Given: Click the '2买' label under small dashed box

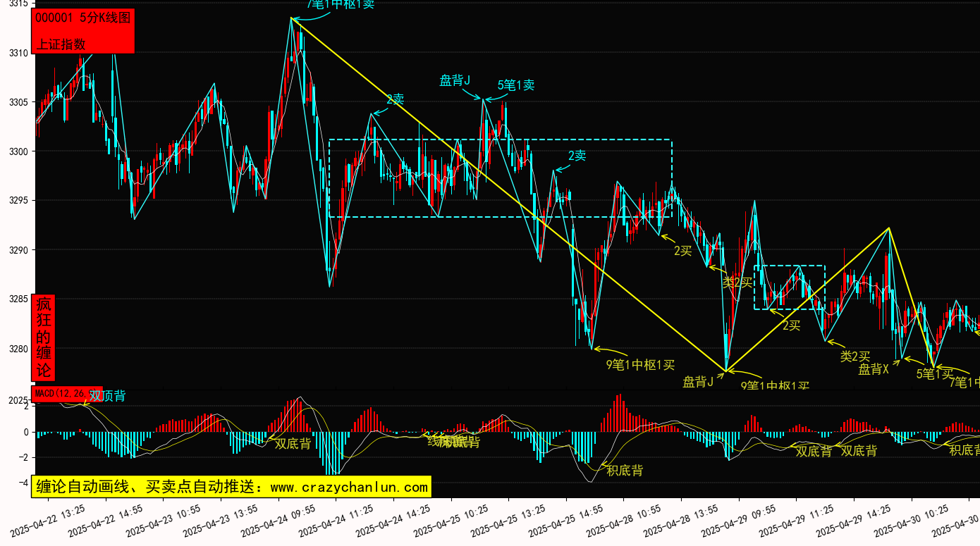Looking at the screenshot, I should pyautogui.click(x=792, y=325).
